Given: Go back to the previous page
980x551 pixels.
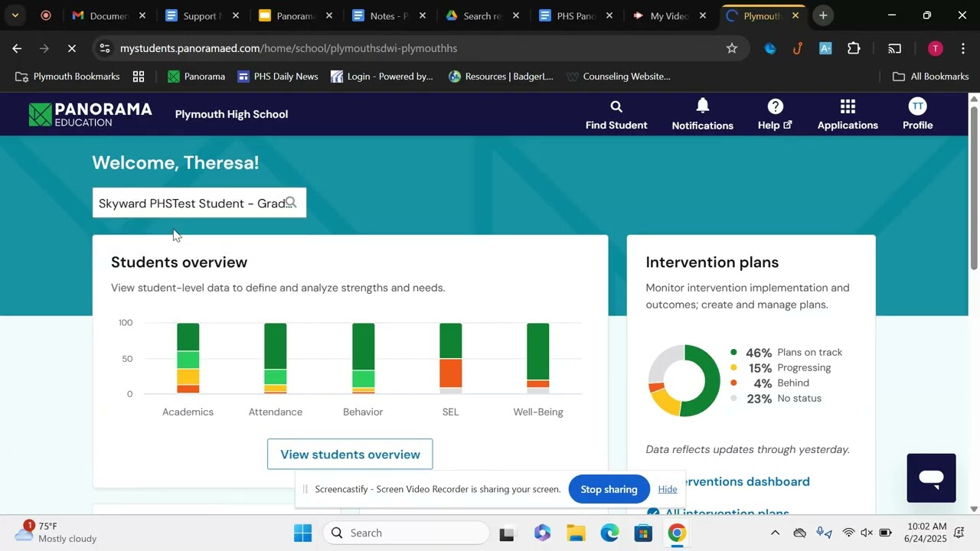Looking at the screenshot, I should 17,48.
